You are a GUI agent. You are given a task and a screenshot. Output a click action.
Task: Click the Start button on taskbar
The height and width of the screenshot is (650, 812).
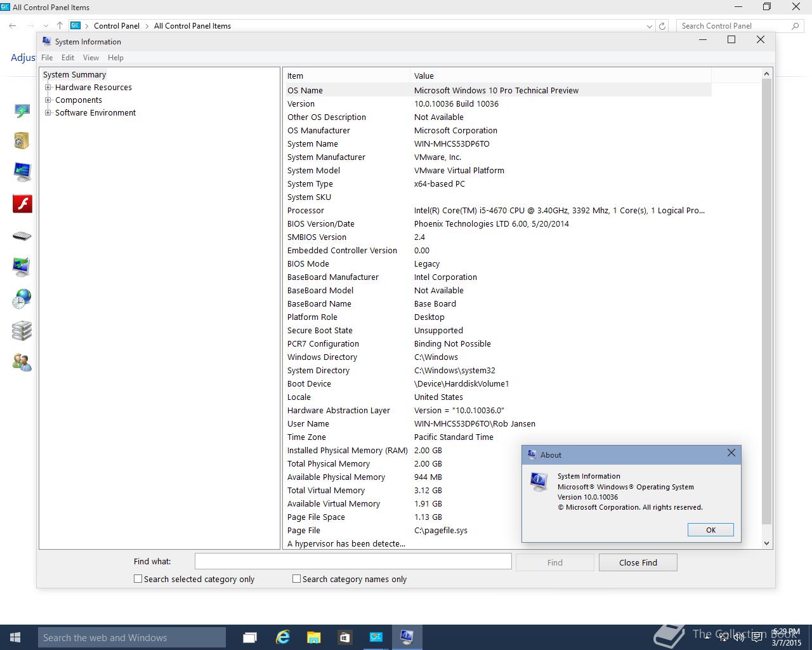15,637
